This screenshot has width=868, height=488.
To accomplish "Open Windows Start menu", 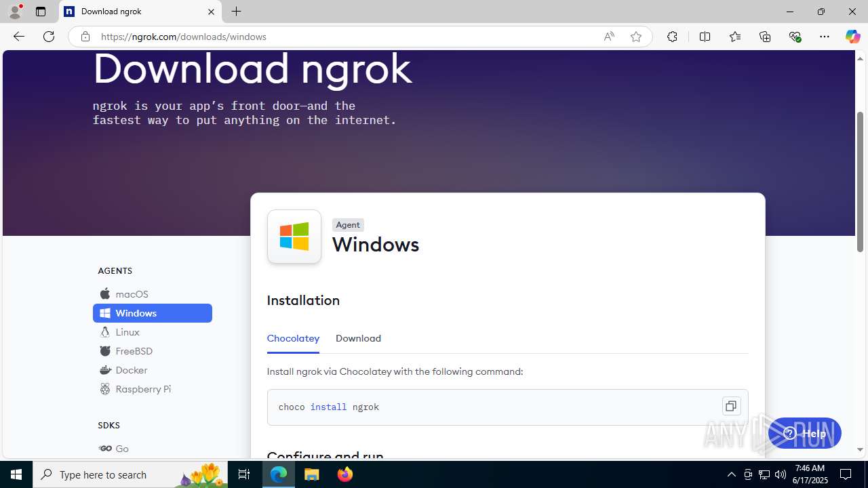I will point(16,474).
